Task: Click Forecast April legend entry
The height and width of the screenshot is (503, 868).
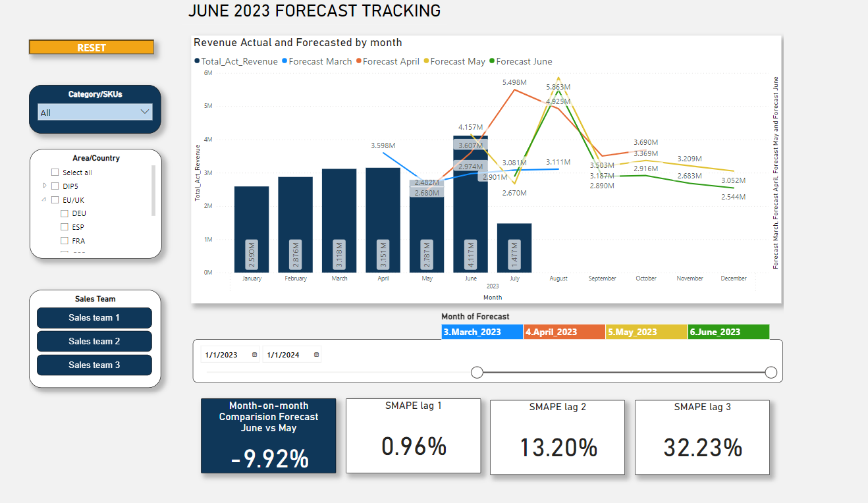Action: pyautogui.click(x=388, y=61)
